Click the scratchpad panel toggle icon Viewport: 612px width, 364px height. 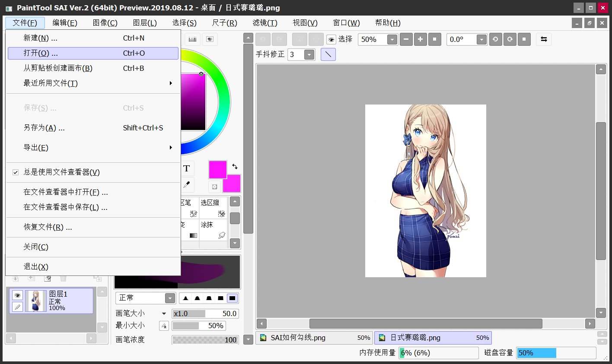coord(210,39)
